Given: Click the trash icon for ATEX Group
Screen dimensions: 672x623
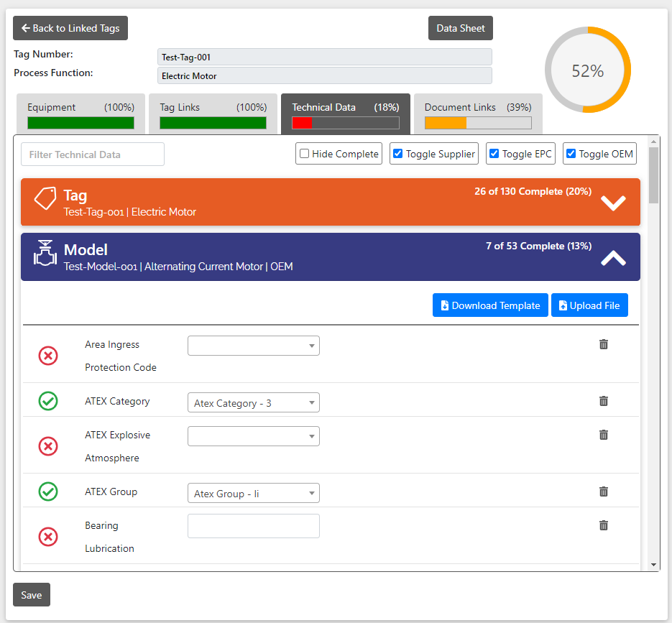Looking at the screenshot, I should tap(604, 492).
